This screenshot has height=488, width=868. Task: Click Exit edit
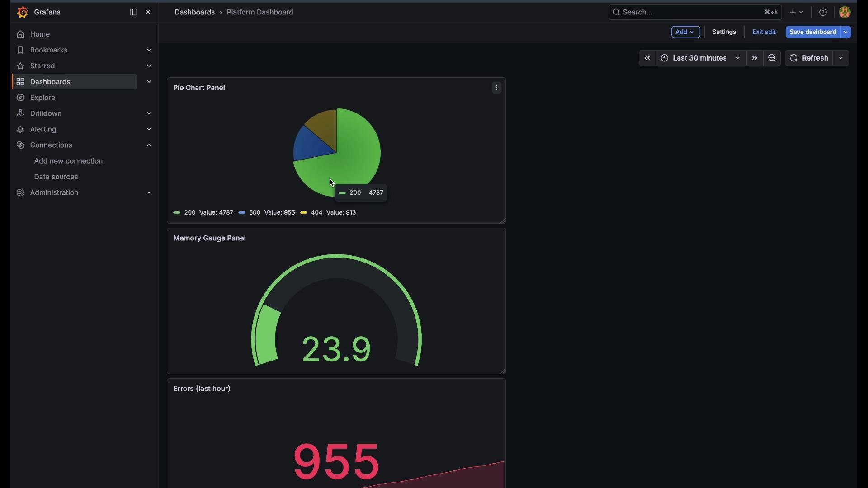pos(764,32)
